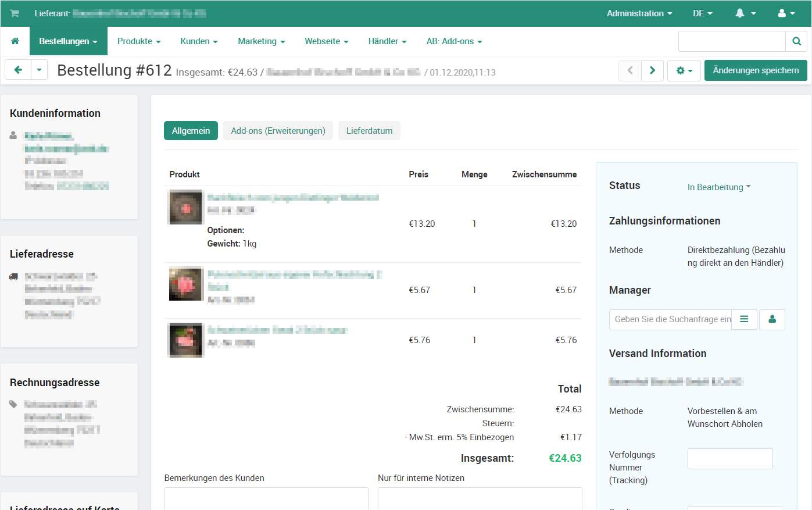812x510 pixels.
Task: Open the thumbnail of the €5.67 product
Action: (x=186, y=284)
